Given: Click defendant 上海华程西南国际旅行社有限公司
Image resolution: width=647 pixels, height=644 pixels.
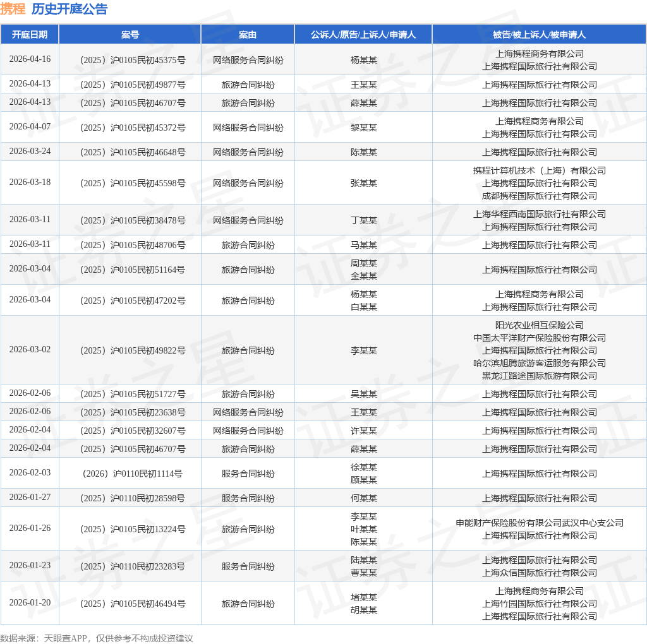Looking at the screenshot, I should [x=540, y=215].
